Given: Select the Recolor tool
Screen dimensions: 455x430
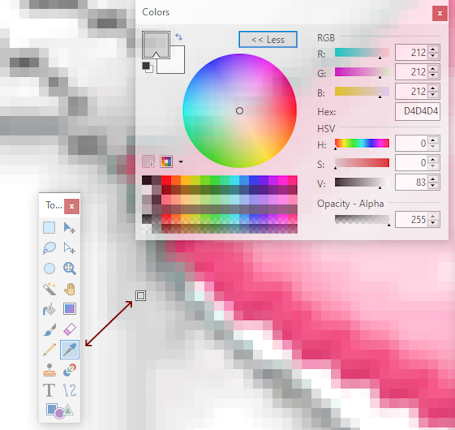Looking at the screenshot, I should pyautogui.click(x=69, y=370).
